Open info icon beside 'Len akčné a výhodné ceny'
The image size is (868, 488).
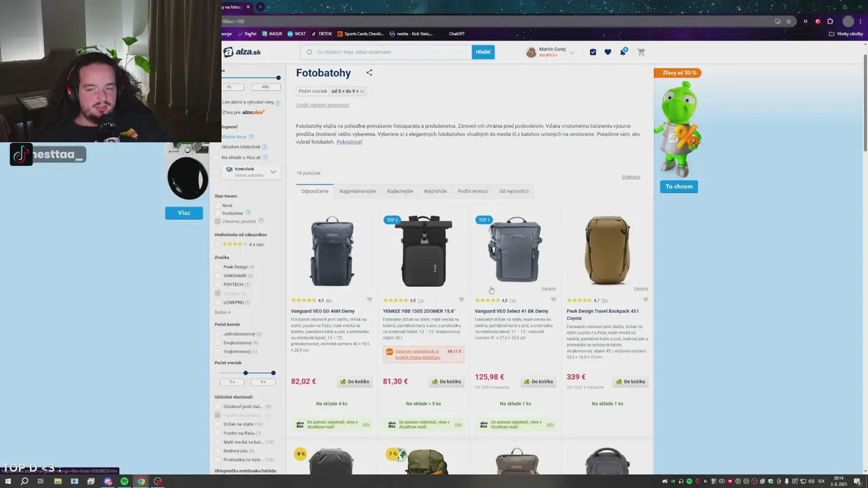coord(278,102)
